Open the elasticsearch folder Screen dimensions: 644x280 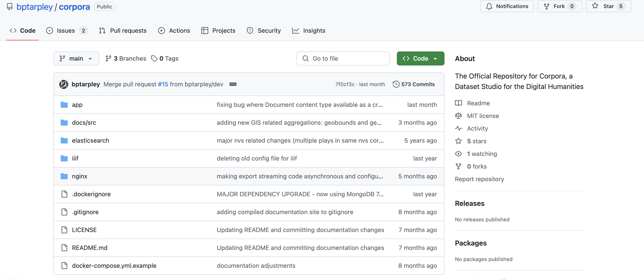coord(91,140)
